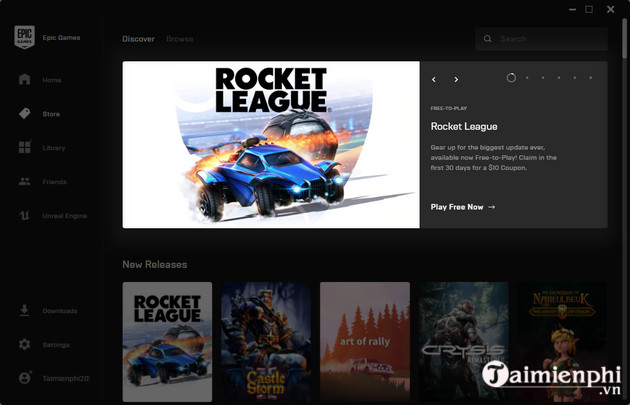
Task: Select Store in the sidebar
Action: pyautogui.click(x=51, y=114)
